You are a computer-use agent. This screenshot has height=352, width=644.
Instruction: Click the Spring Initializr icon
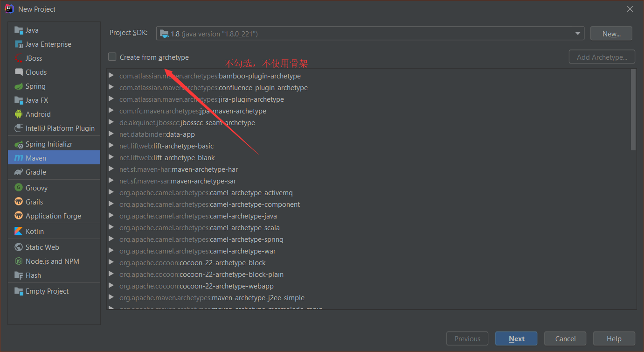pyautogui.click(x=19, y=144)
